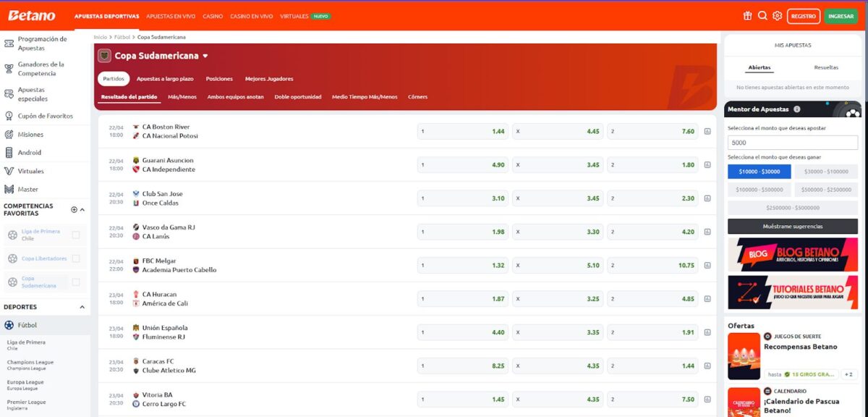Open the Tutoriales Betano banner
This screenshot has height=417, width=868.
(793, 292)
